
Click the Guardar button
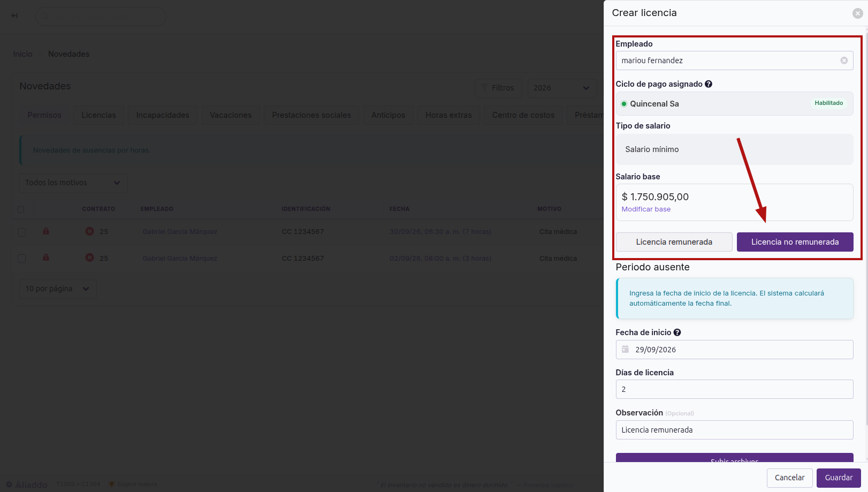coord(839,478)
